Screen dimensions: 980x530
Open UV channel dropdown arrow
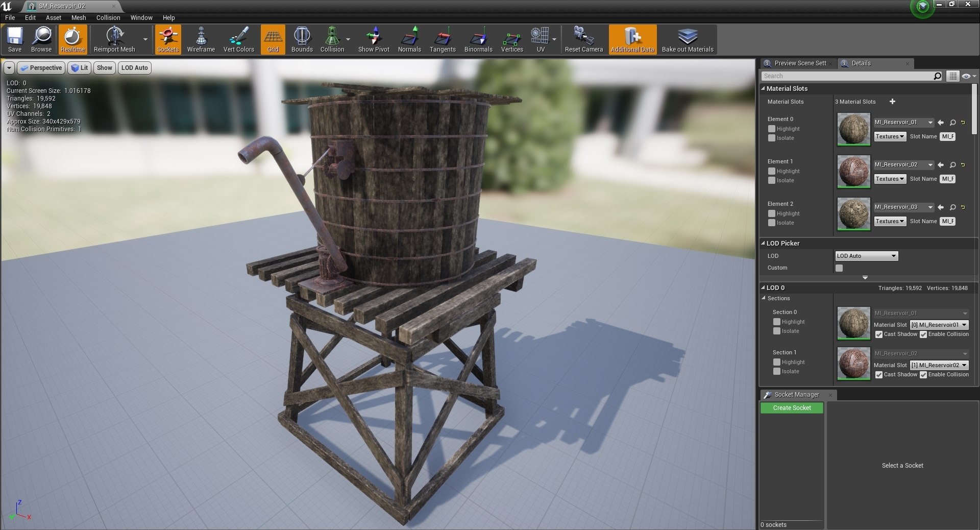pos(554,39)
